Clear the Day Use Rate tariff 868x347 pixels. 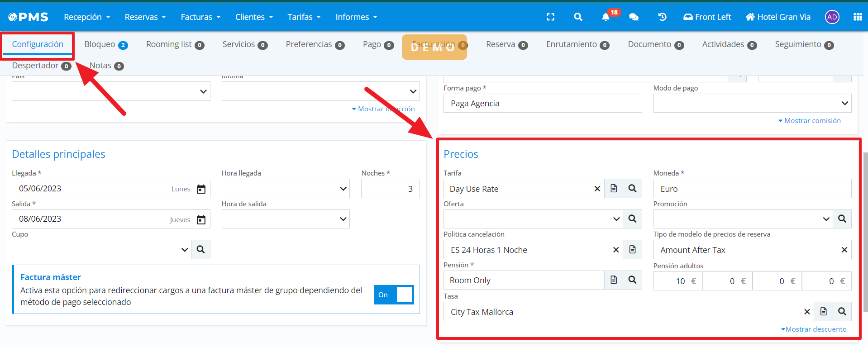coord(597,189)
